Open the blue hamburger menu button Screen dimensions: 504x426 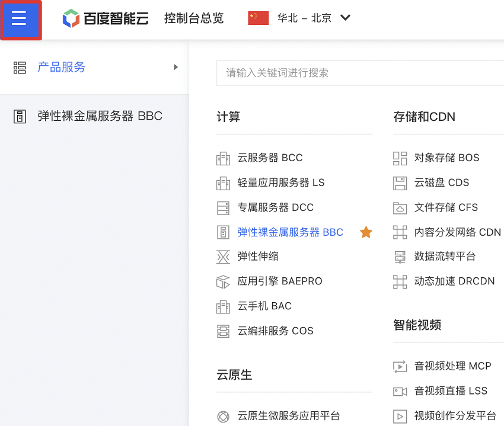(x=20, y=18)
